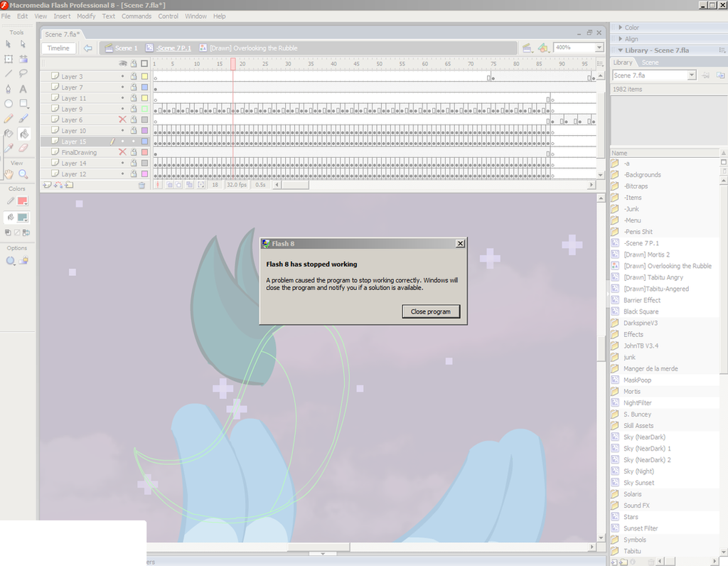Show hidden Layer 6 via red X
The image size is (728, 566).
[122, 119]
